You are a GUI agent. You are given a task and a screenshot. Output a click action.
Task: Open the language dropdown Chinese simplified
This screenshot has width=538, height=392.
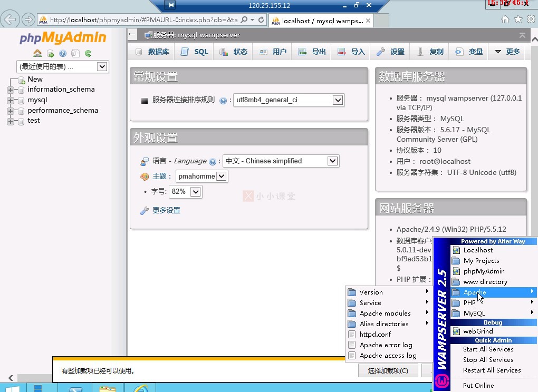(x=281, y=161)
